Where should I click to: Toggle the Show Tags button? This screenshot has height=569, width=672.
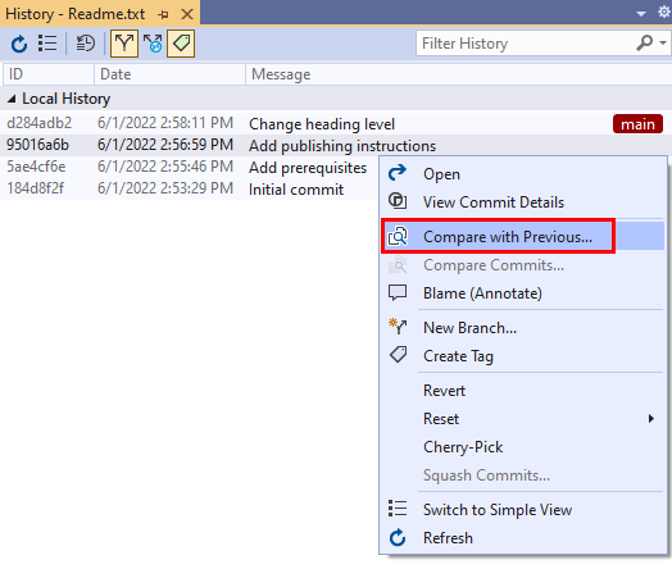coord(181,43)
